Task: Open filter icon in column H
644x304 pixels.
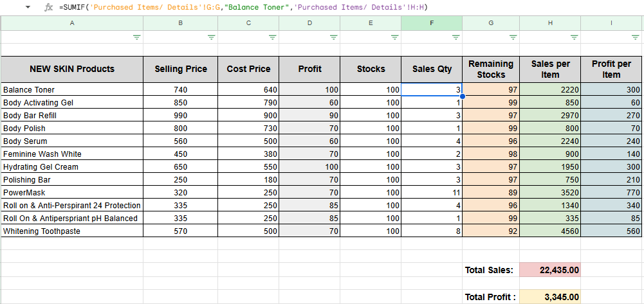Action: 574,37
